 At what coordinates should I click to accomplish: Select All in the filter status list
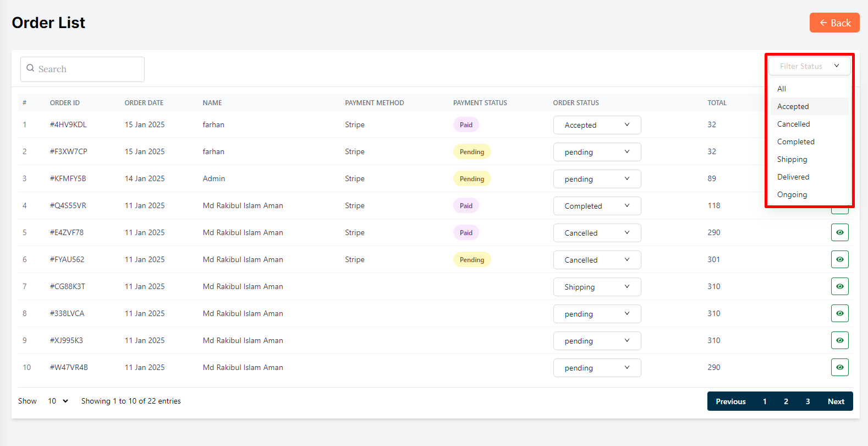click(x=781, y=89)
